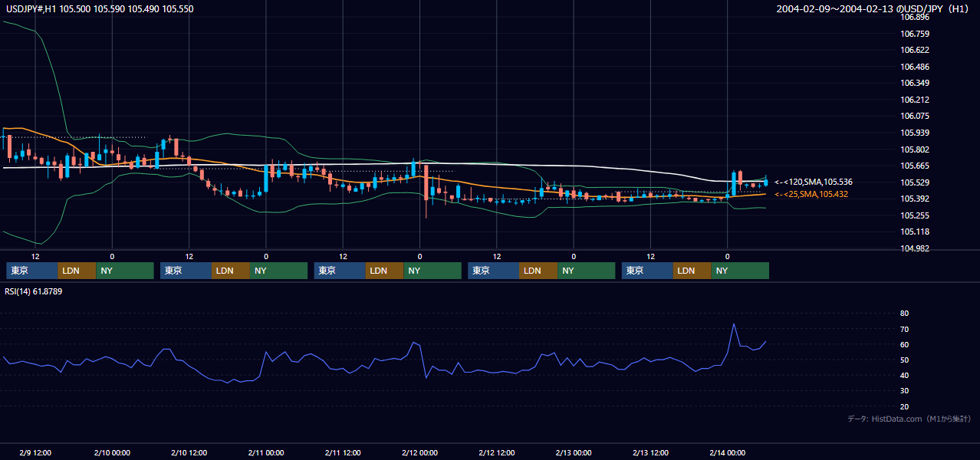Image resolution: width=980 pixels, height=460 pixels.
Task: Click the 2/14 00:00 date label
Action: (727, 452)
